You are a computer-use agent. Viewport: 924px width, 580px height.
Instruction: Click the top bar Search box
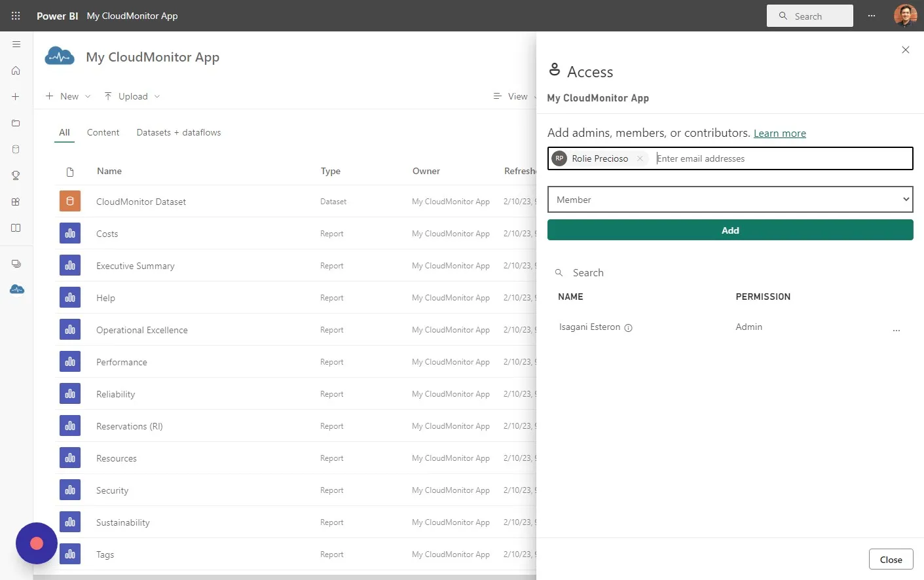click(810, 16)
